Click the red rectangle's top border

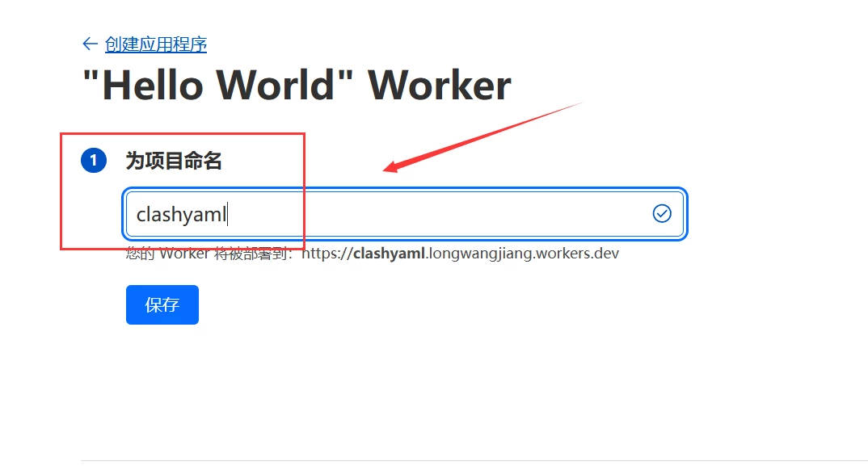tap(182, 134)
